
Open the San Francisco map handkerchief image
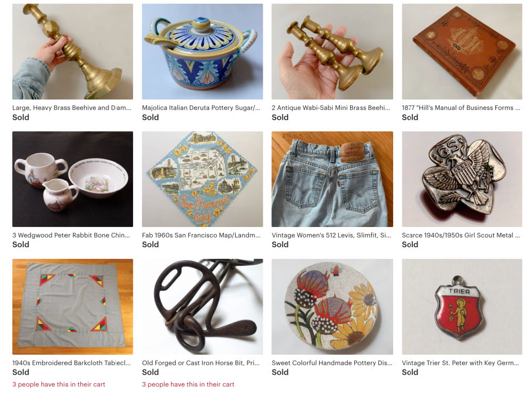(x=202, y=179)
